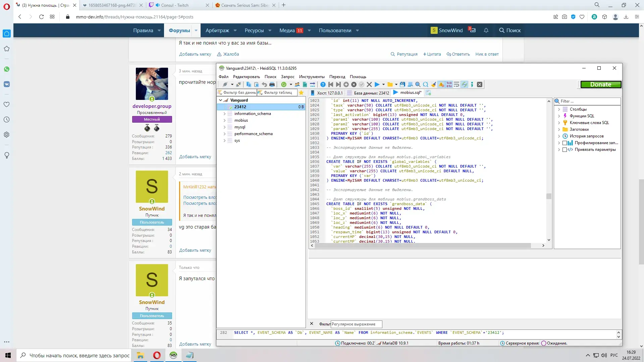Click the Жалоба link under the post
644x362 pixels.
coord(228,54)
